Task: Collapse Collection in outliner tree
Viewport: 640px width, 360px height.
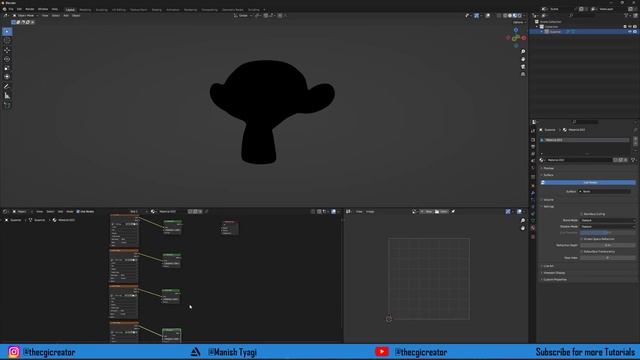Action: pos(537,27)
